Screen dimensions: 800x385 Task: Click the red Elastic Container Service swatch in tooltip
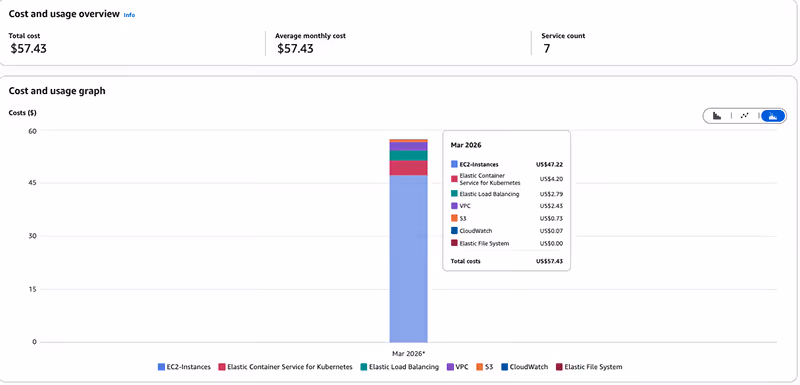tap(454, 179)
